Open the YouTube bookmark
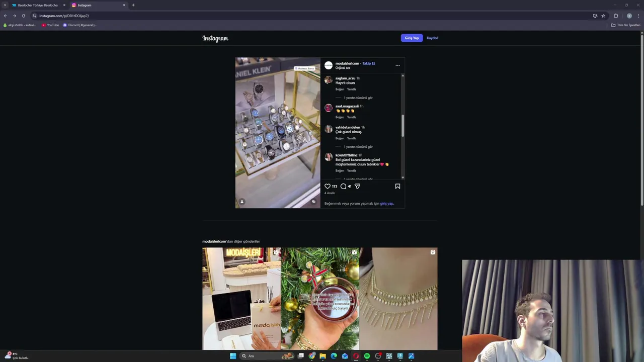 (50, 25)
